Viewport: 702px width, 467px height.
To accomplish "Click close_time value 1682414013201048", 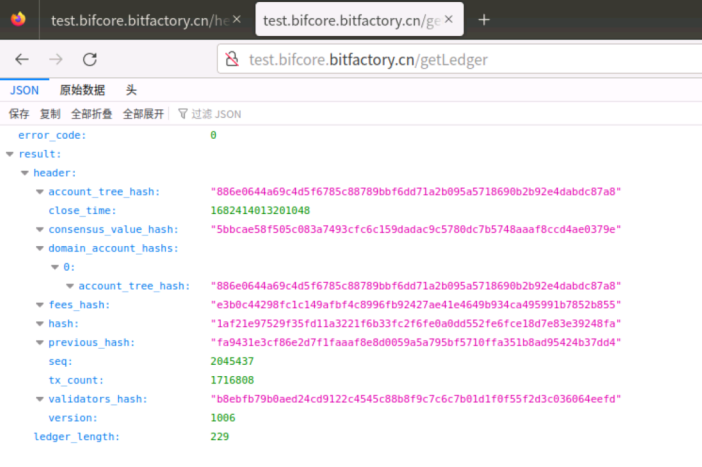I will click(x=260, y=210).
